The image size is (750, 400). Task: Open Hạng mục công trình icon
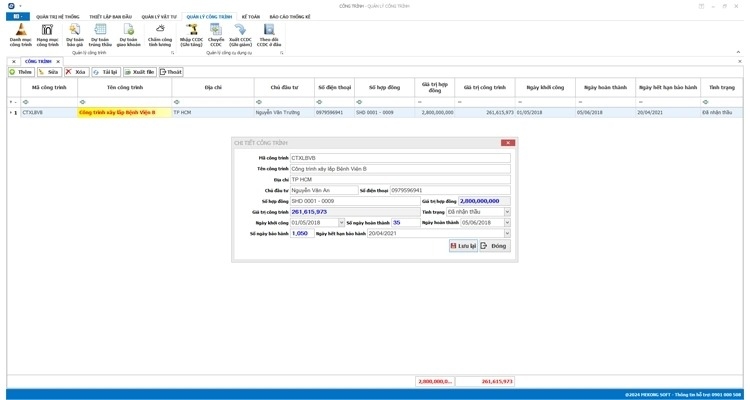pyautogui.click(x=47, y=35)
